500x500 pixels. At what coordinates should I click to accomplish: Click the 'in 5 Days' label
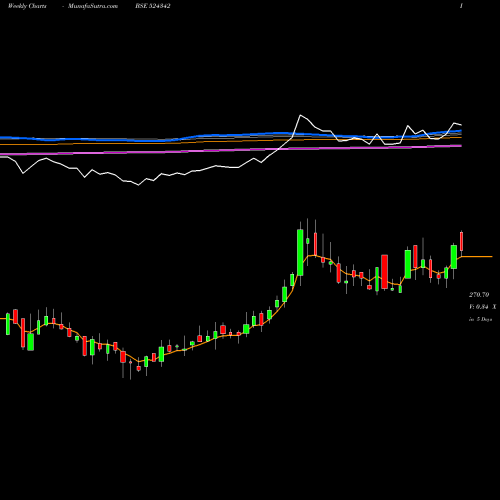(480, 319)
